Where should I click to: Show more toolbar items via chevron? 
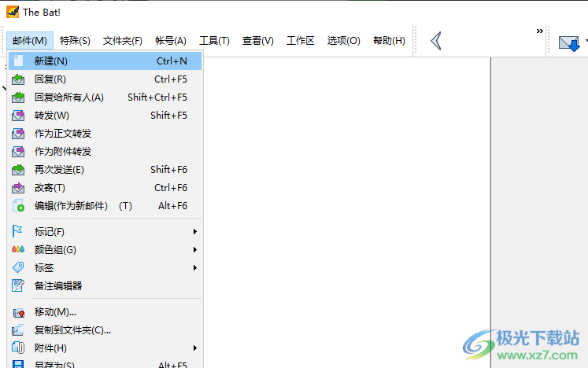coord(540,31)
